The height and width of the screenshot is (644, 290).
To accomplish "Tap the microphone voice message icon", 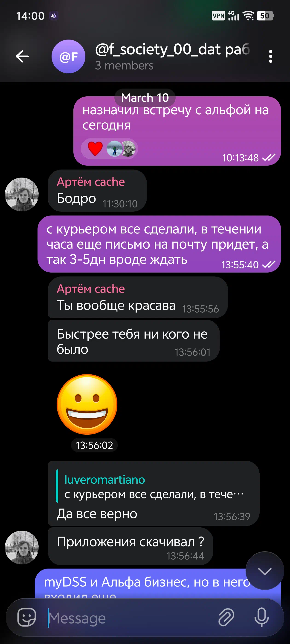I will tap(261, 617).
